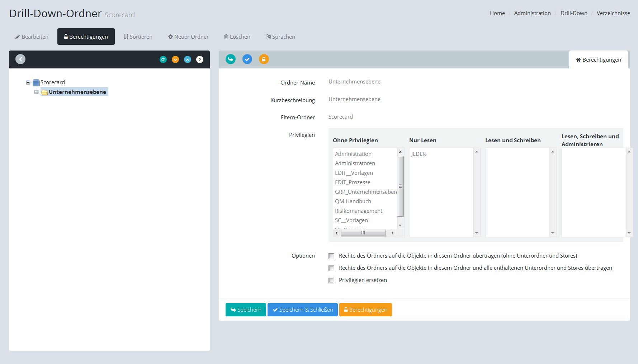Click the teal refresh tree icon

click(x=163, y=59)
